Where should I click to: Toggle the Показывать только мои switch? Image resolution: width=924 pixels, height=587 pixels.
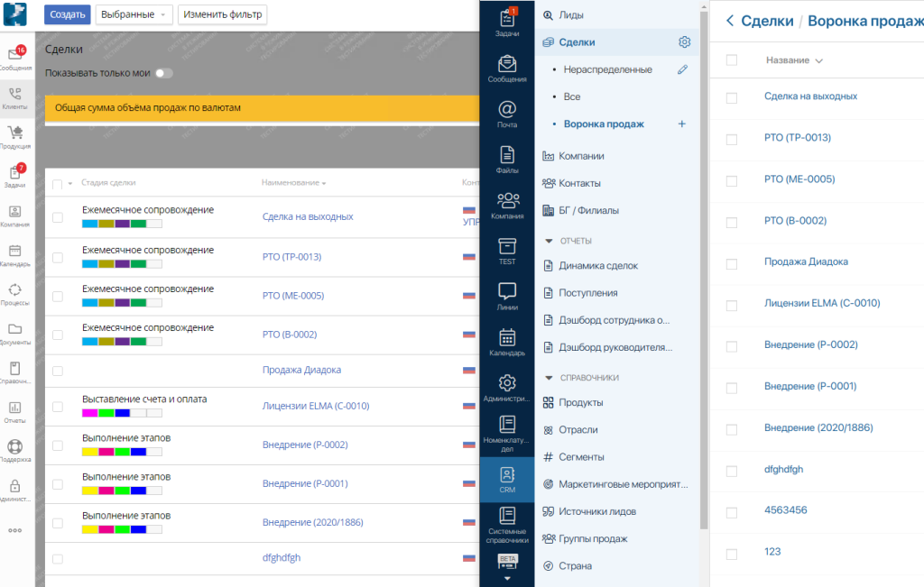164,74
